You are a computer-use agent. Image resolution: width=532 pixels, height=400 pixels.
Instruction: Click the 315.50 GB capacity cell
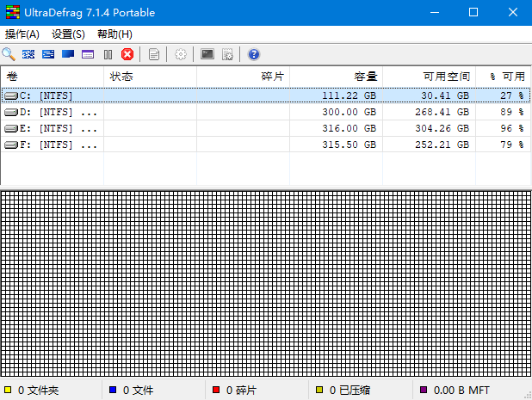tap(350, 145)
